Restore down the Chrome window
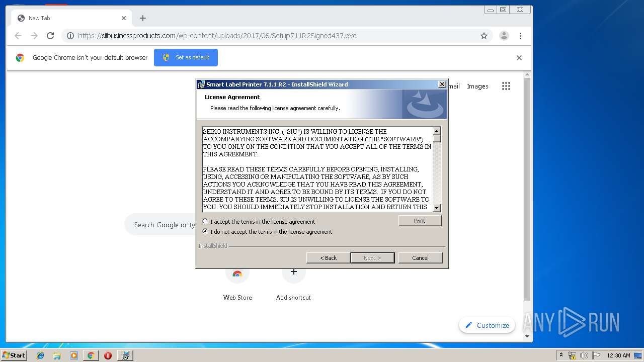Image resolution: width=644 pixels, height=362 pixels. pos(503,10)
